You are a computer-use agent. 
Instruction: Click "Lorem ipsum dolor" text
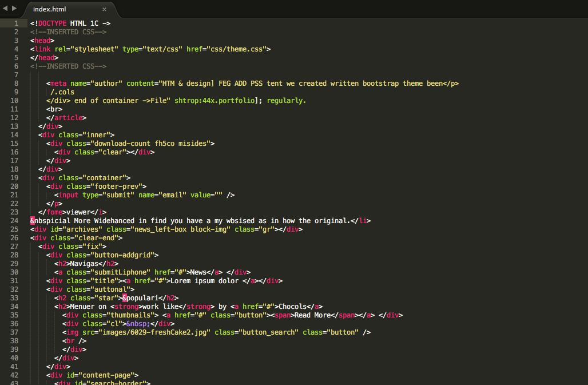click(204, 281)
